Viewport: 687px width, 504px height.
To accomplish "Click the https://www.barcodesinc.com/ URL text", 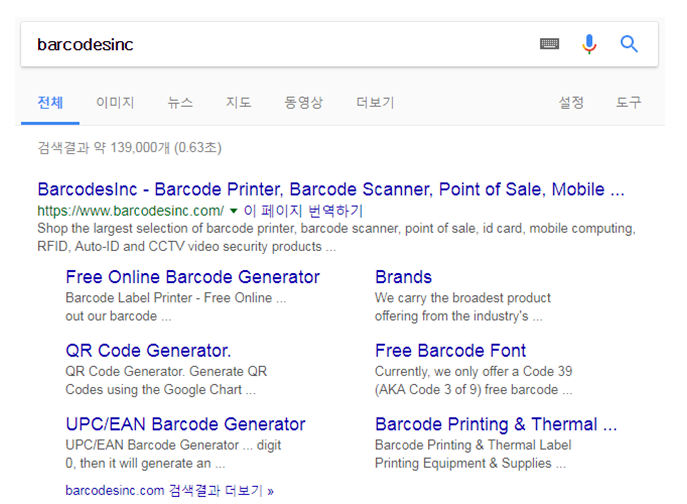I will (x=131, y=211).
